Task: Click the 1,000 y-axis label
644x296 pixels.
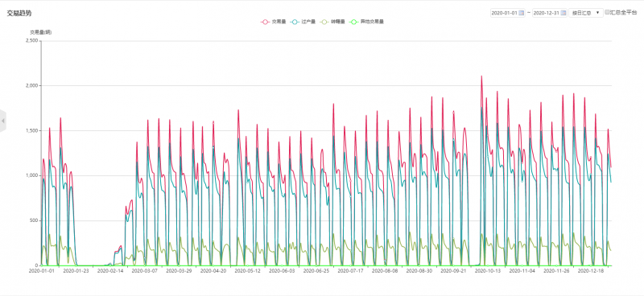Action: [x=31, y=175]
